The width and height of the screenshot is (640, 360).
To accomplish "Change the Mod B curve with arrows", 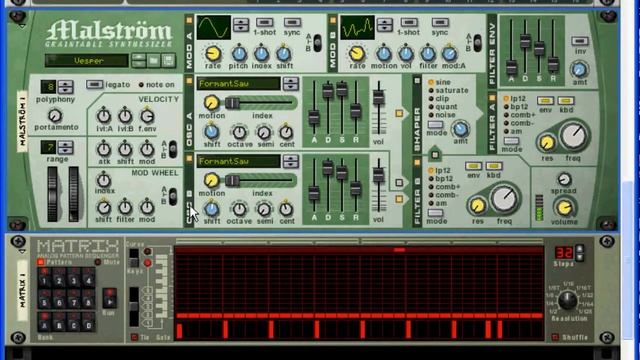I will coord(385,25).
